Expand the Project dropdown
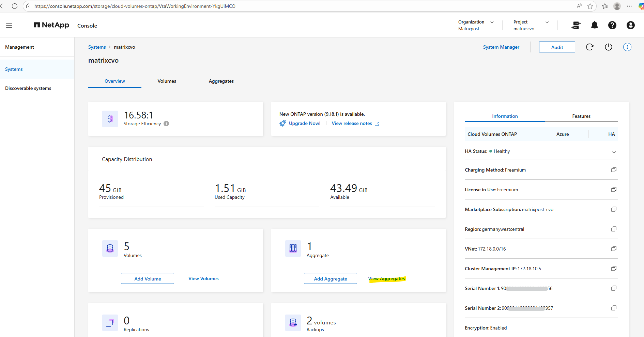The width and height of the screenshot is (644, 337). [x=547, y=22]
